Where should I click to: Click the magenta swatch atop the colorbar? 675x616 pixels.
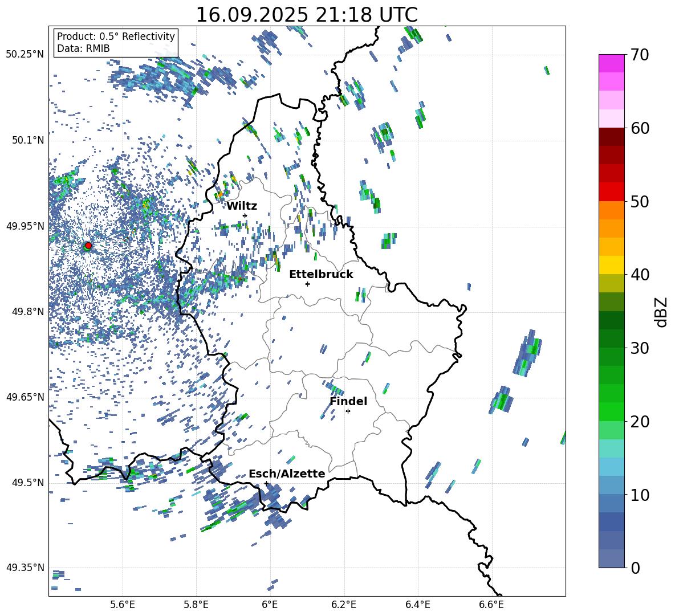click(611, 63)
